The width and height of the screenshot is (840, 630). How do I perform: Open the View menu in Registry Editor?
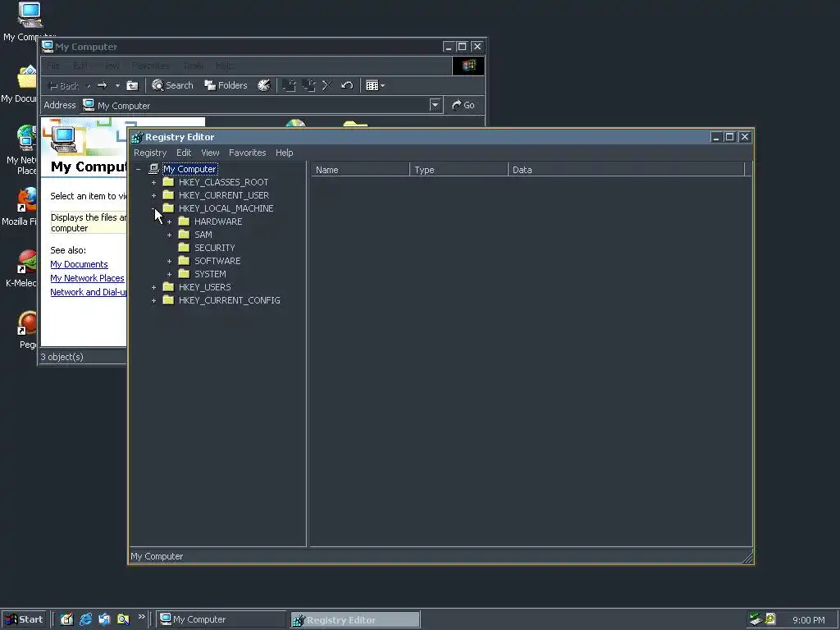[210, 153]
